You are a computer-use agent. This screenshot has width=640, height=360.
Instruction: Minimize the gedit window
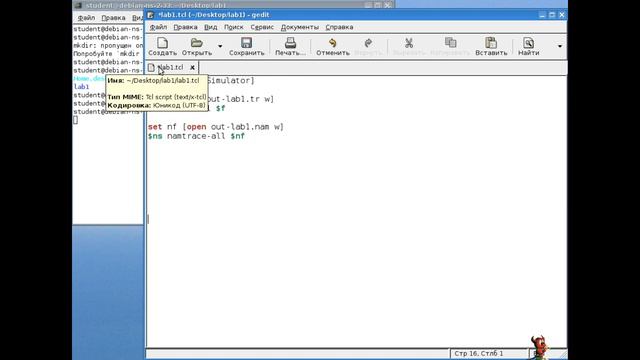pos(542,15)
